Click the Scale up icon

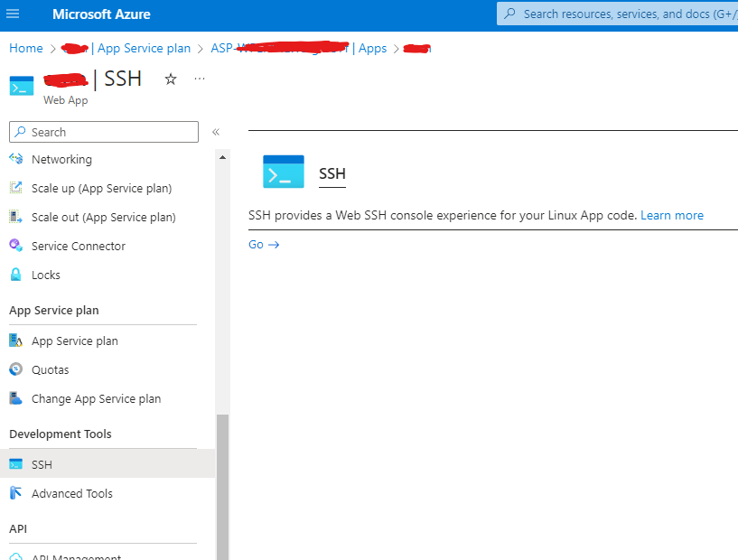[x=15, y=187]
